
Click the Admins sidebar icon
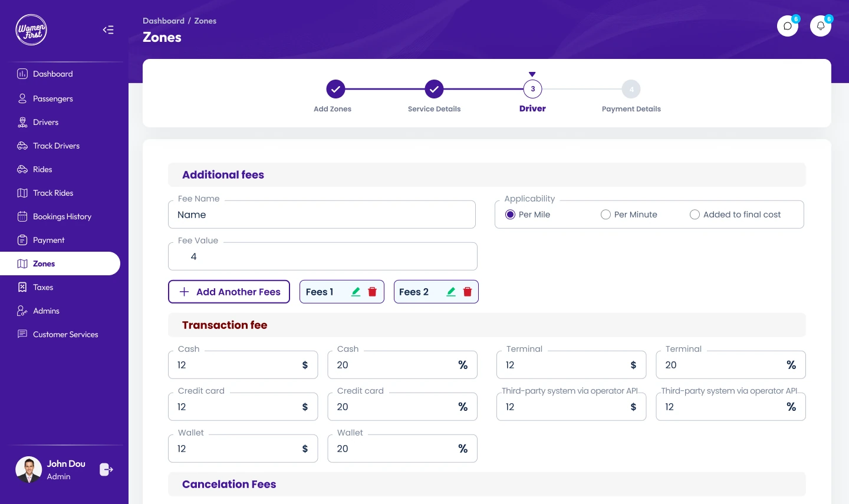(22, 311)
